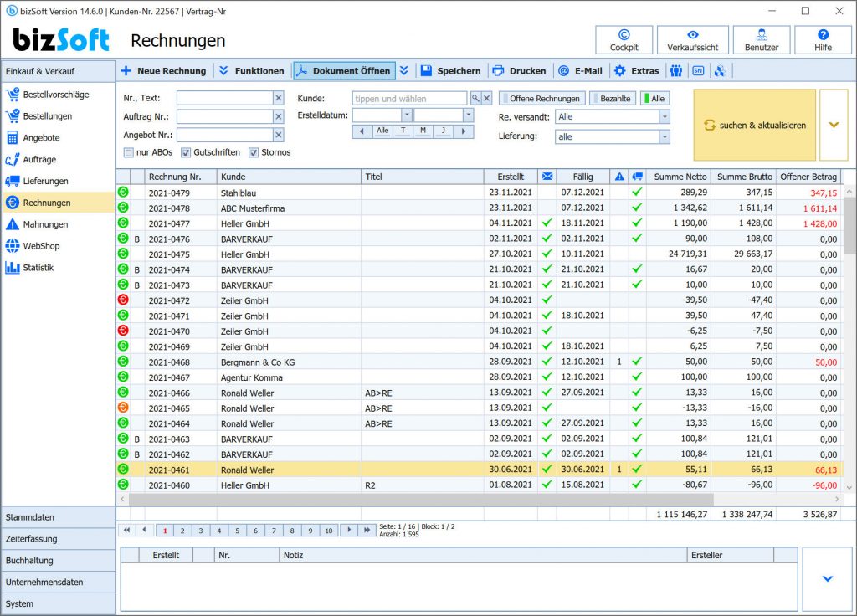This screenshot has height=616, width=857.
Task: Click the Kunde search magnifier icon
Action: [475, 99]
